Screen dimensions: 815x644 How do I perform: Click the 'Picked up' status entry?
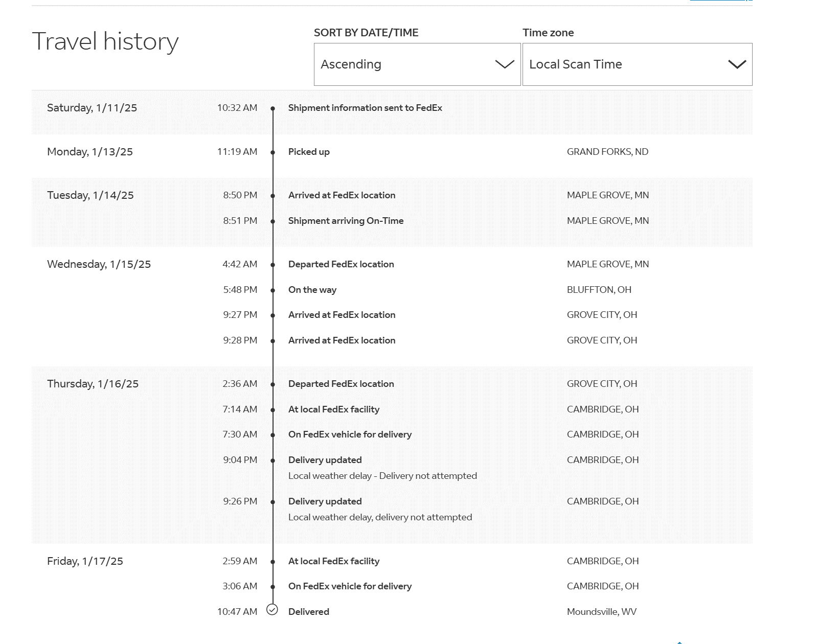(309, 152)
